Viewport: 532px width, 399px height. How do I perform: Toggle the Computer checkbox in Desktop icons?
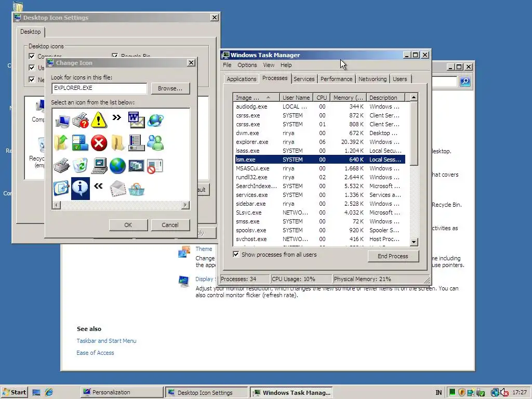coord(32,56)
